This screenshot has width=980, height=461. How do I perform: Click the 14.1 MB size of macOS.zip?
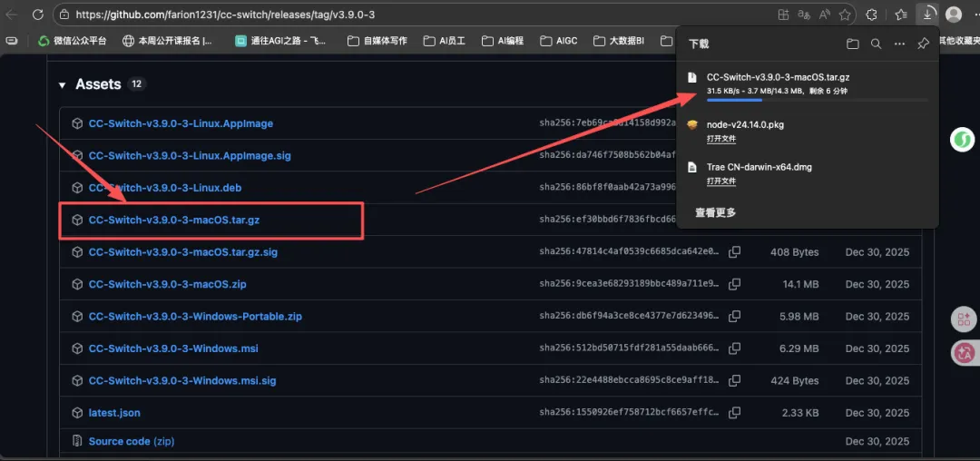(800, 284)
